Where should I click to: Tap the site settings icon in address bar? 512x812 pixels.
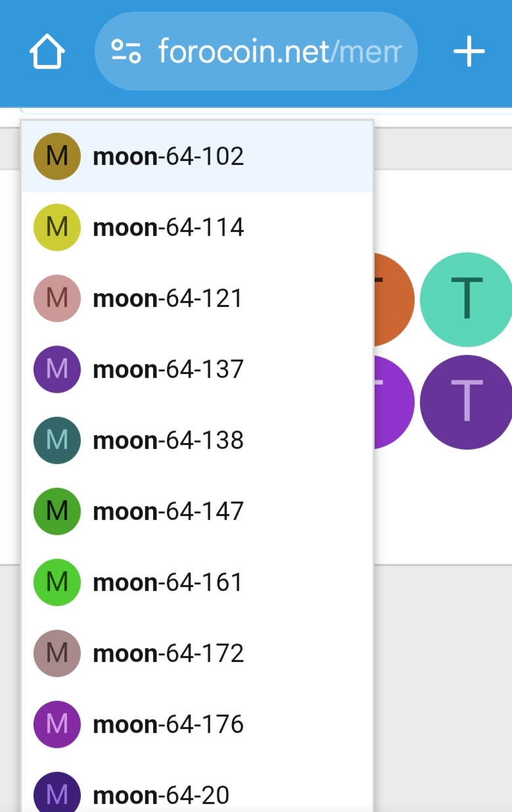[126, 51]
